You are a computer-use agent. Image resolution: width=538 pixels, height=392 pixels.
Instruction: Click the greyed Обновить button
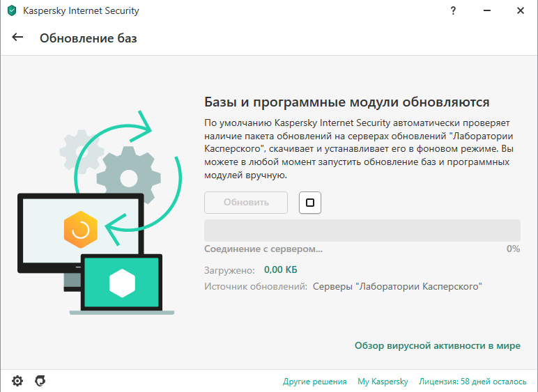click(x=246, y=203)
